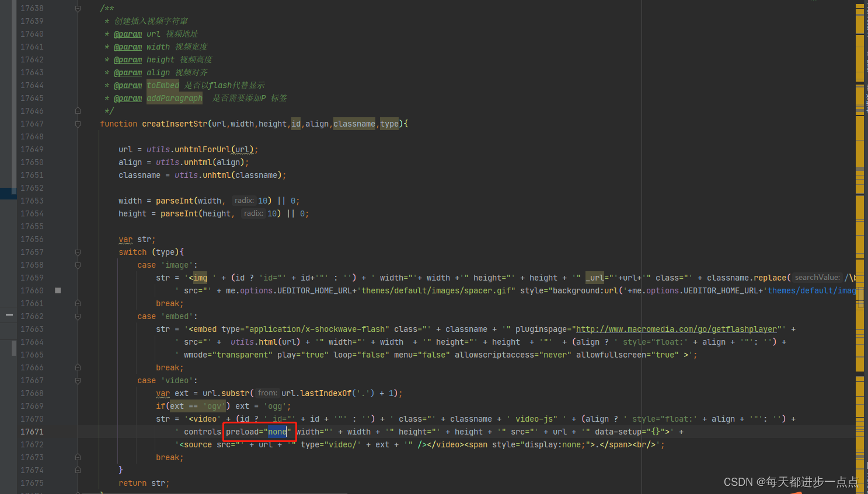
Task: Click the selected word none on line 17671
Action: (x=277, y=432)
